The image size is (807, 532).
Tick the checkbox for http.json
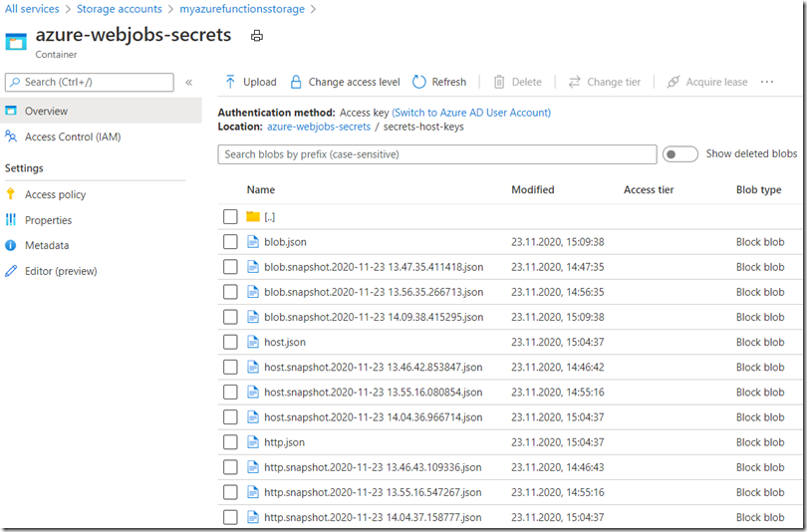coord(230,442)
